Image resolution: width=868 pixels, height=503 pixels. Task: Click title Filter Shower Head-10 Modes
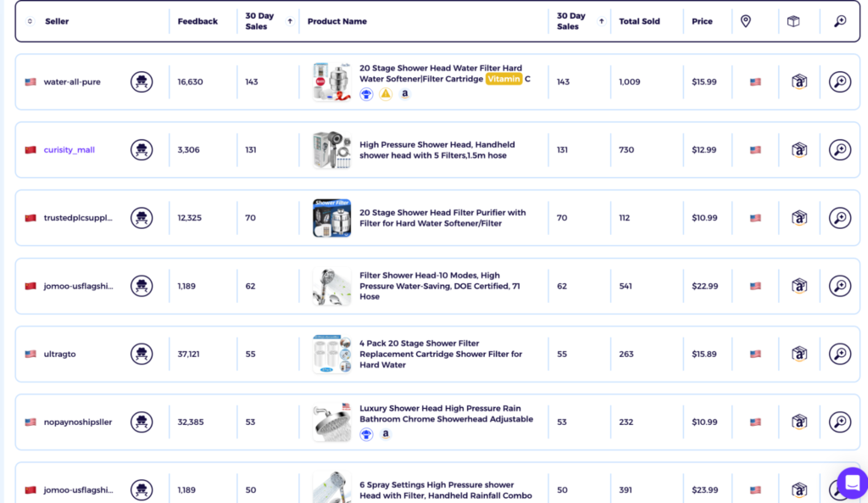pyautogui.click(x=440, y=286)
